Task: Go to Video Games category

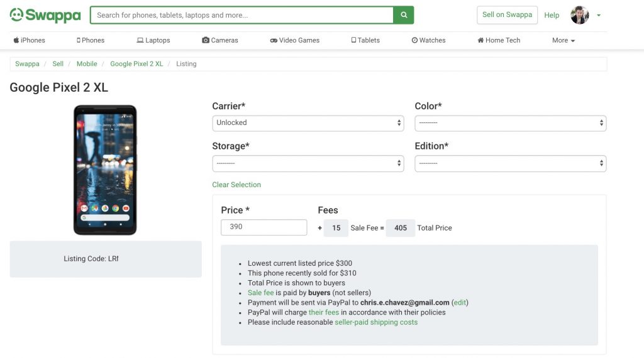Action: (x=295, y=40)
